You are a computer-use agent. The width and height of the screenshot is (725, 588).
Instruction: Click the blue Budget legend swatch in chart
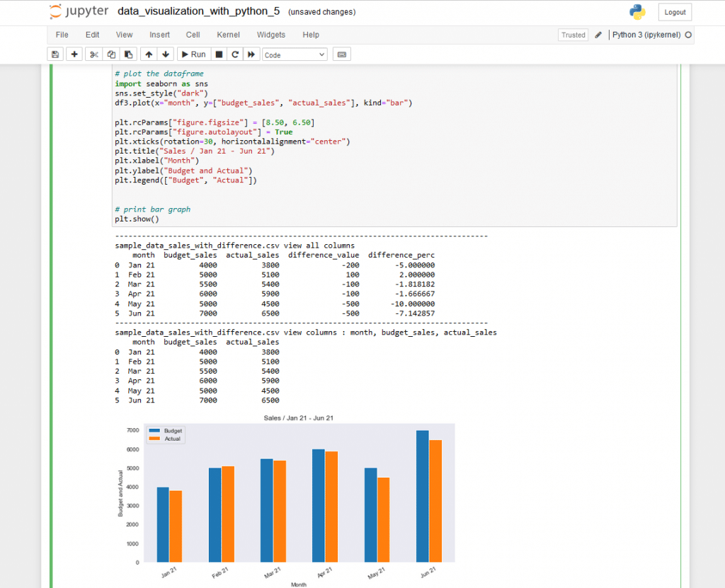click(154, 430)
